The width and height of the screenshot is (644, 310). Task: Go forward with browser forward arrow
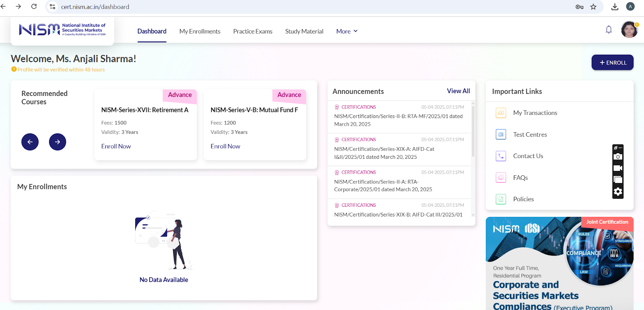tap(19, 6)
